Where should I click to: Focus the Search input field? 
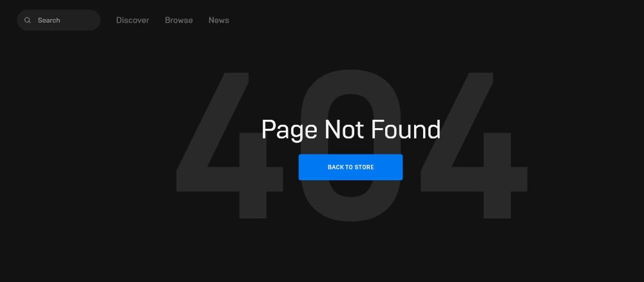59,20
